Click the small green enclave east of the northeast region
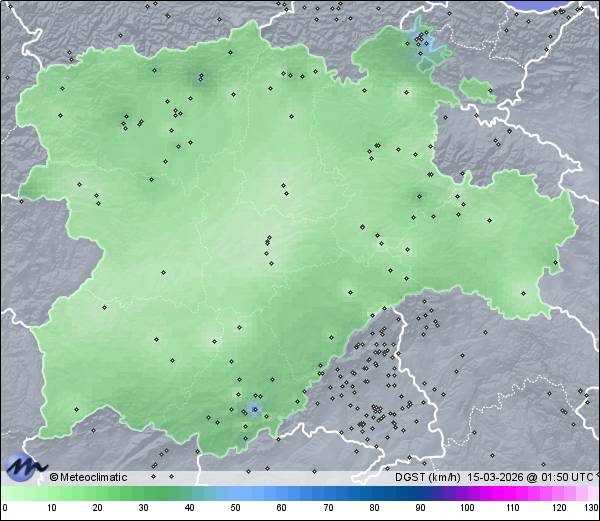Image resolution: width=600 pixels, height=521 pixels. click(477, 91)
